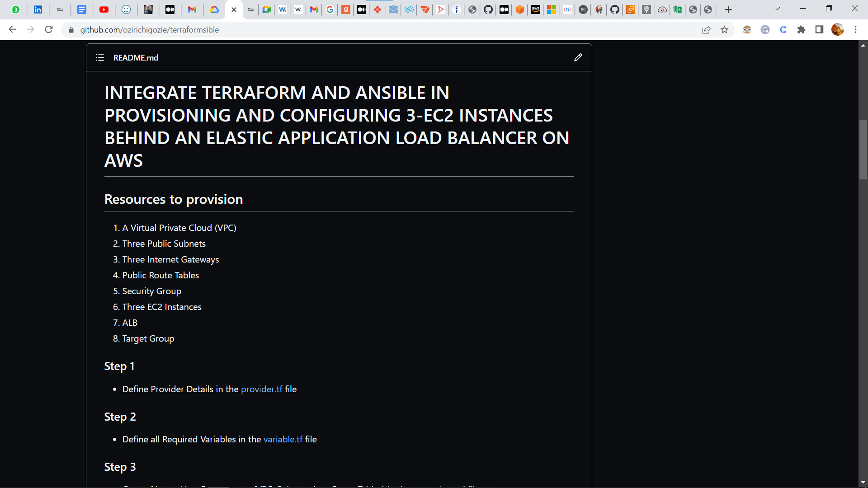868x488 pixels.
Task: Bookmark this page with the star
Action: coord(725,30)
